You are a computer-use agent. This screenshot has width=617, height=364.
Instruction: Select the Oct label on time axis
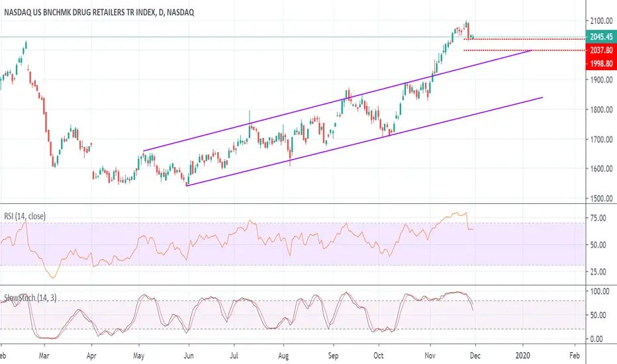pyautogui.click(x=378, y=356)
